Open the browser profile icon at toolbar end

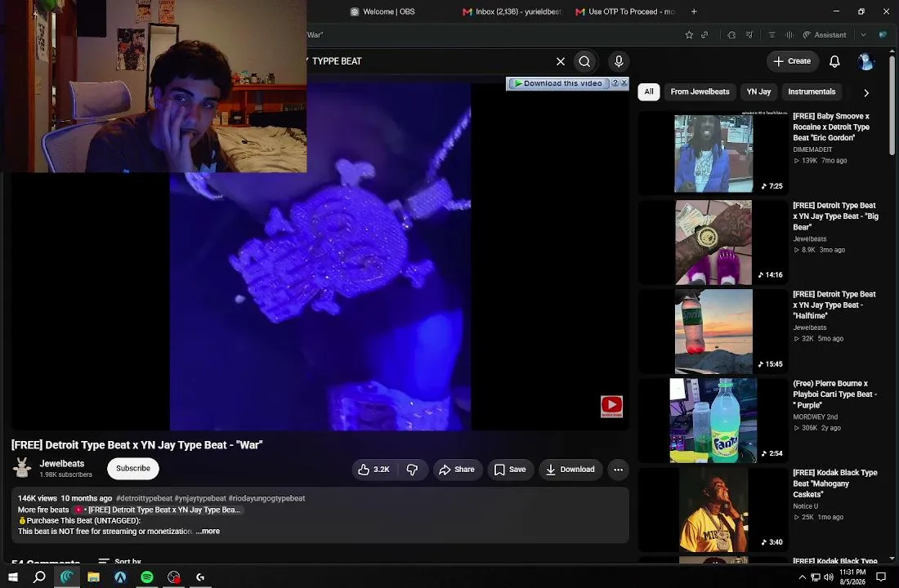pyautogui.click(x=883, y=35)
